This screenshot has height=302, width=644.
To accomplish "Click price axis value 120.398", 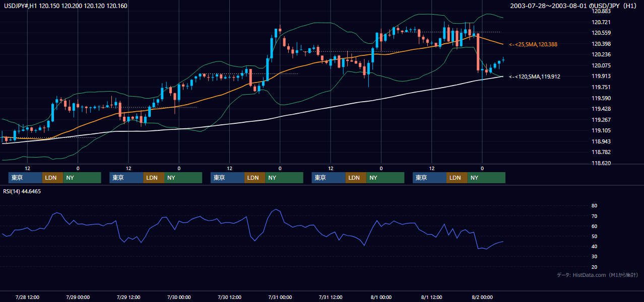I will tap(602, 44).
